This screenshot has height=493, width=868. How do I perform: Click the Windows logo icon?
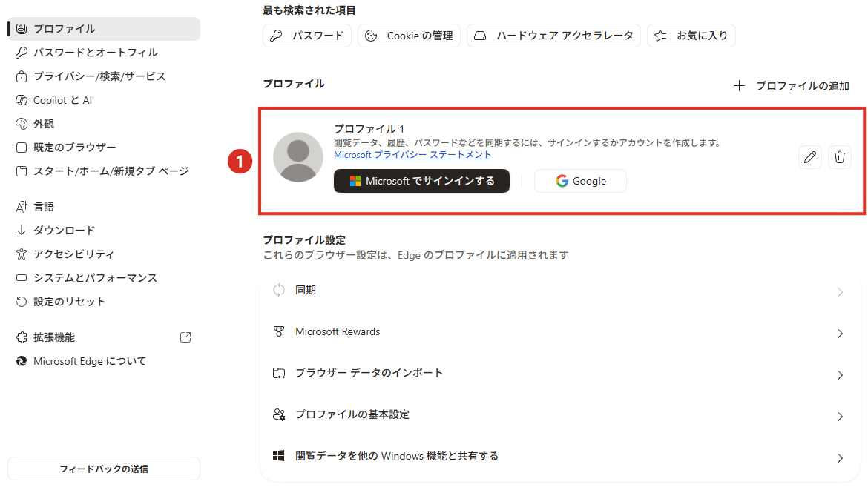(279, 456)
